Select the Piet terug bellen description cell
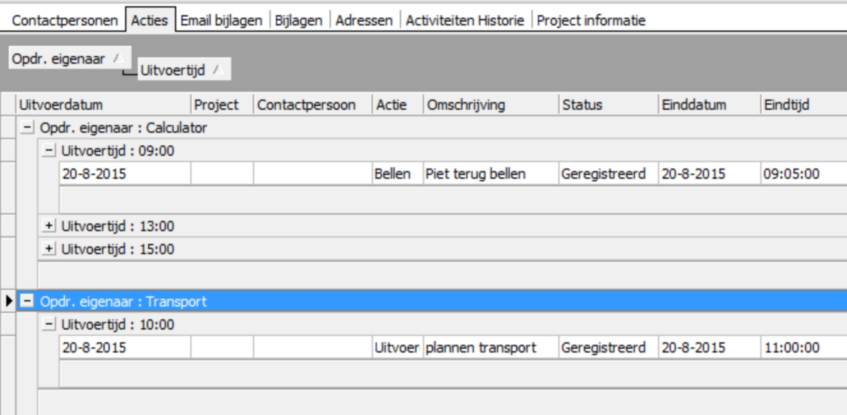 click(x=490, y=174)
